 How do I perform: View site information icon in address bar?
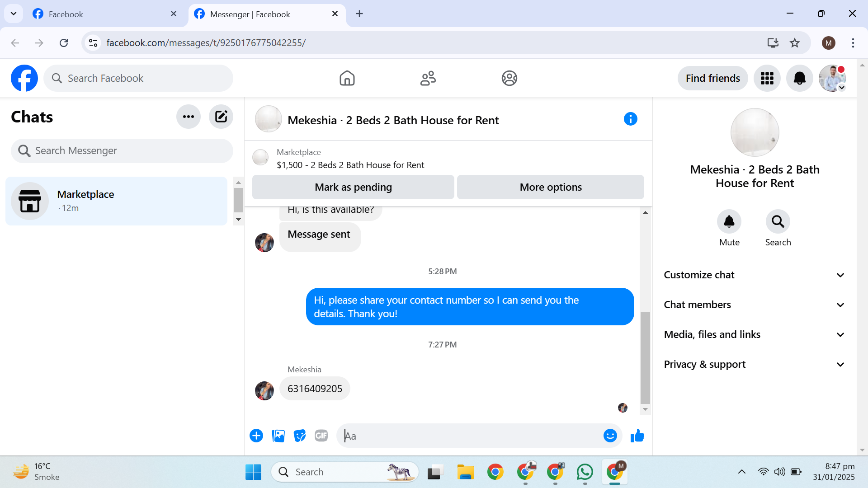point(93,43)
